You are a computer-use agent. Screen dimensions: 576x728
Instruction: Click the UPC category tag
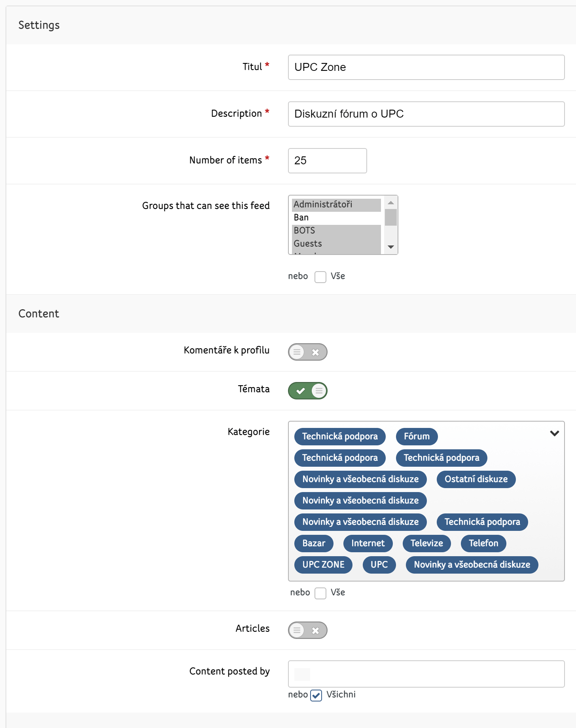[379, 565]
